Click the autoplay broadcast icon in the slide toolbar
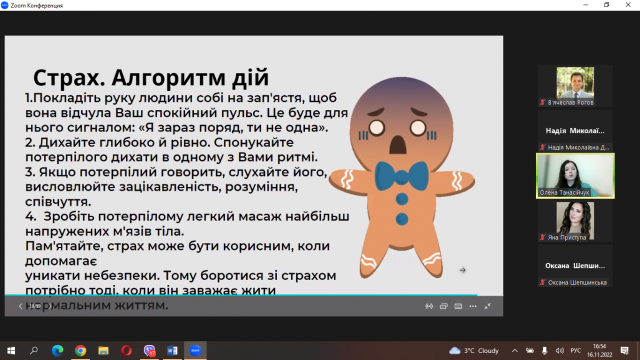 (x=429, y=306)
